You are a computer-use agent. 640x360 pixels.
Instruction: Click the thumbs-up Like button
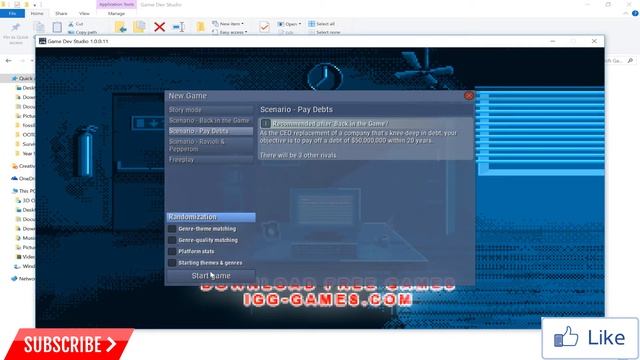click(x=590, y=338)
